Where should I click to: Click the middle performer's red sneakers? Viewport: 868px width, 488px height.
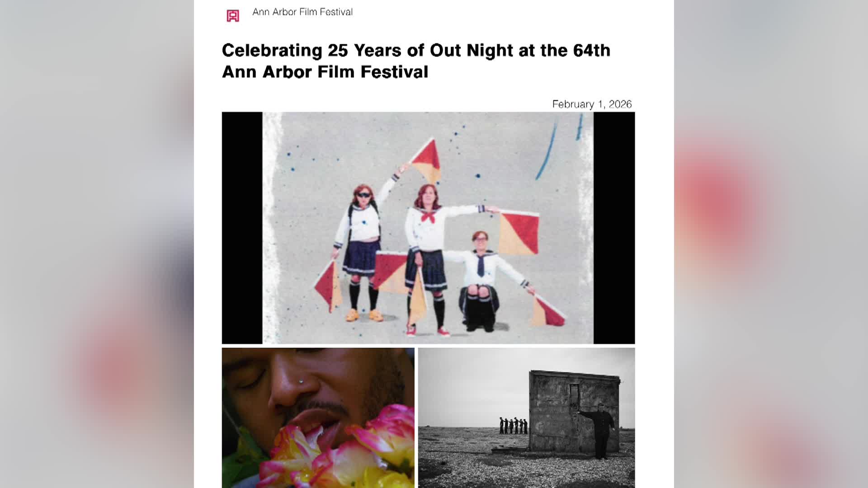[427, 331]
